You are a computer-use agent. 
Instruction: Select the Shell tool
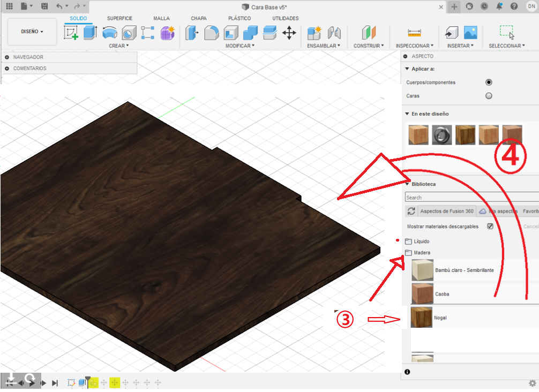pyautogui.click(x=231, y=33)
